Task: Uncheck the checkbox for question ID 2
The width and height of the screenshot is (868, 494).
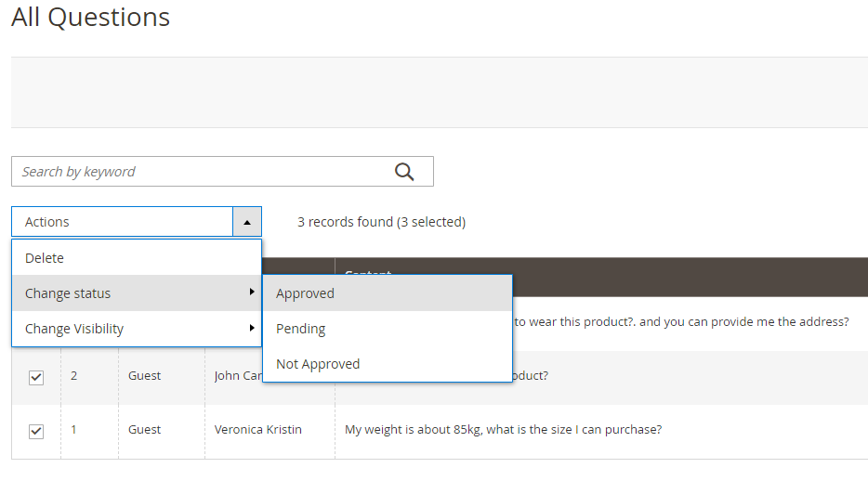Action: [36, 377]
